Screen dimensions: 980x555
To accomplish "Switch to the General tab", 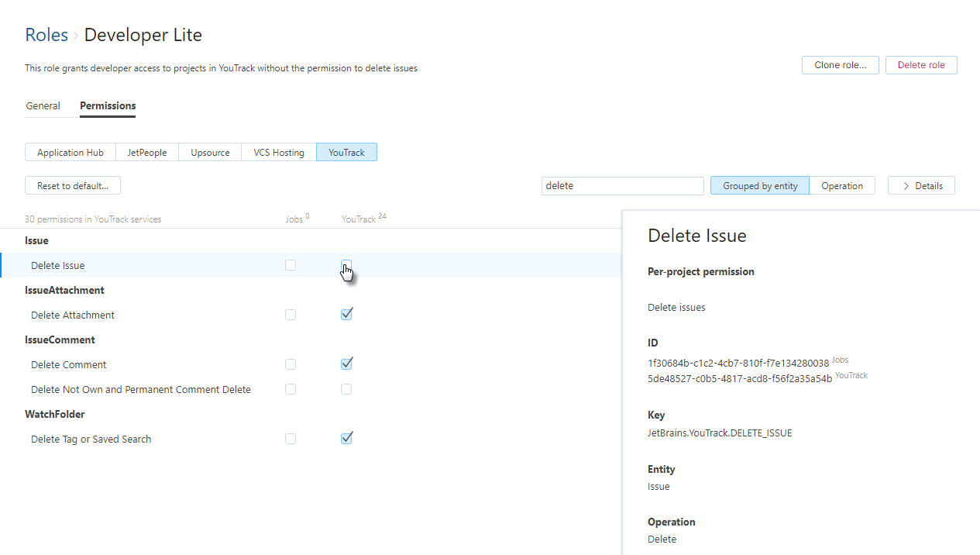I will (43, 105).
